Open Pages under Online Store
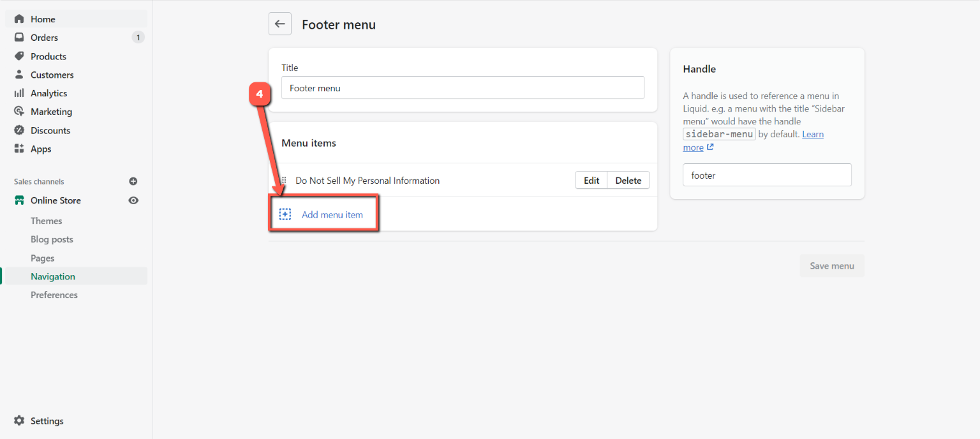The image size is (980, 439). pos(43,258)
